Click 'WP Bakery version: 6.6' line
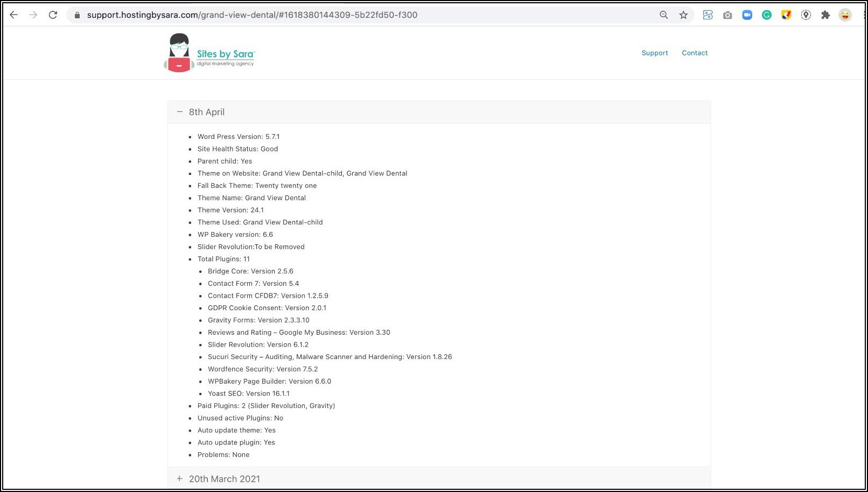Image resolution: width=868 pixels, height=492 pixels. click(x=235, y=235)
